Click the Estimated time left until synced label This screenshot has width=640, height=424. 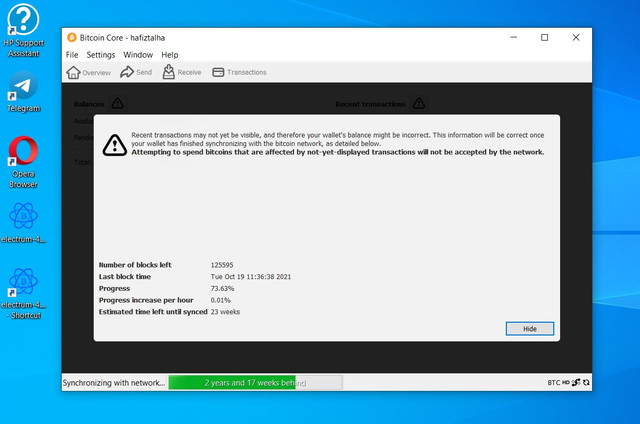coord(153,312)
